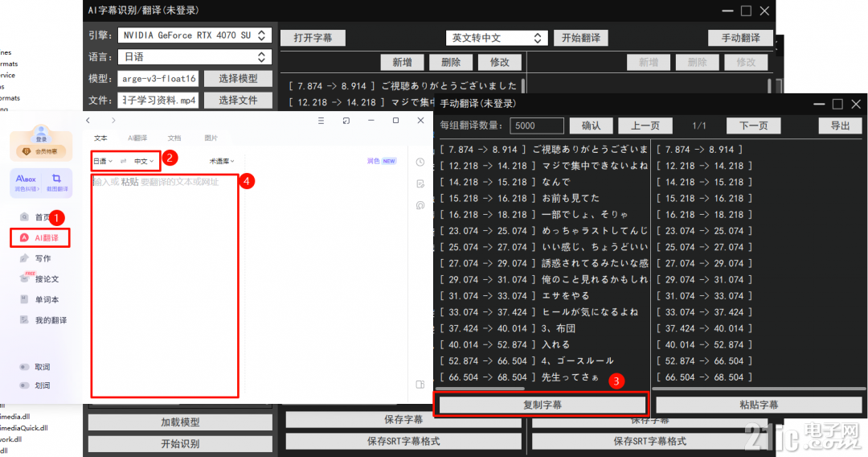Toggle the 划词 selection translate switch

click(24, 385)
